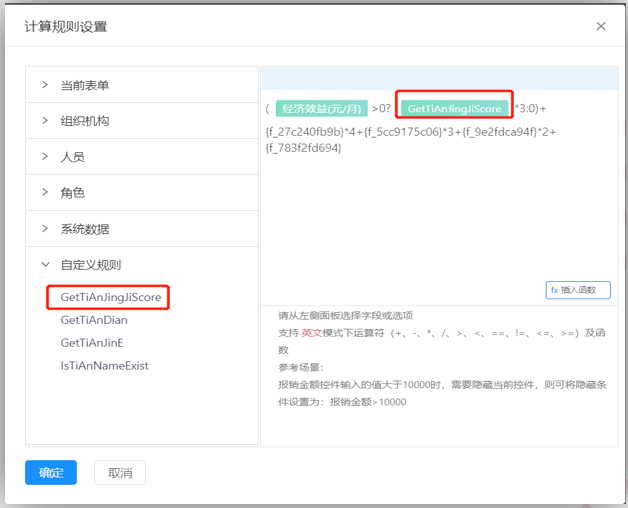The height and width of the screenshot is (508, 628).
Task: Click the 经济效益(元/月) field tag in formula
Action: coord(321,109)
